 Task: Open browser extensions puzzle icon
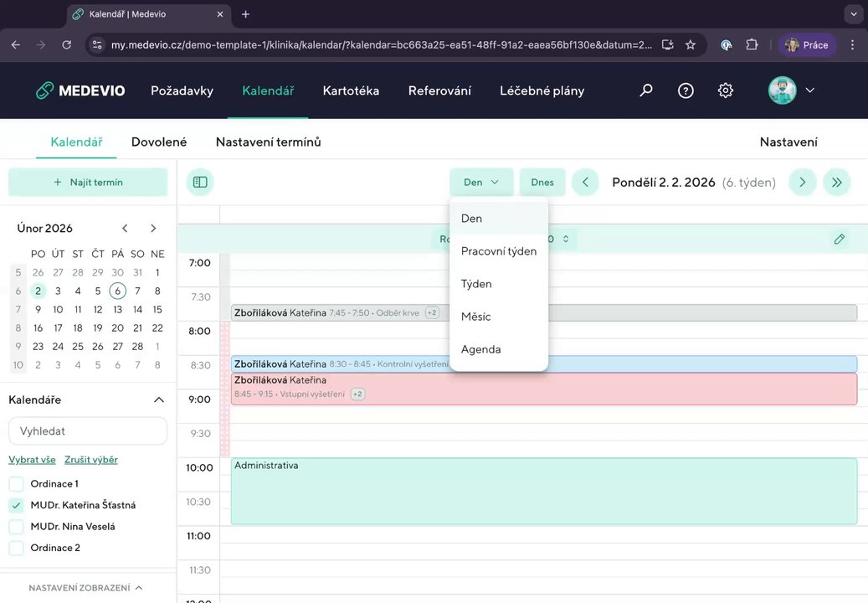click(x=752, y=45)
